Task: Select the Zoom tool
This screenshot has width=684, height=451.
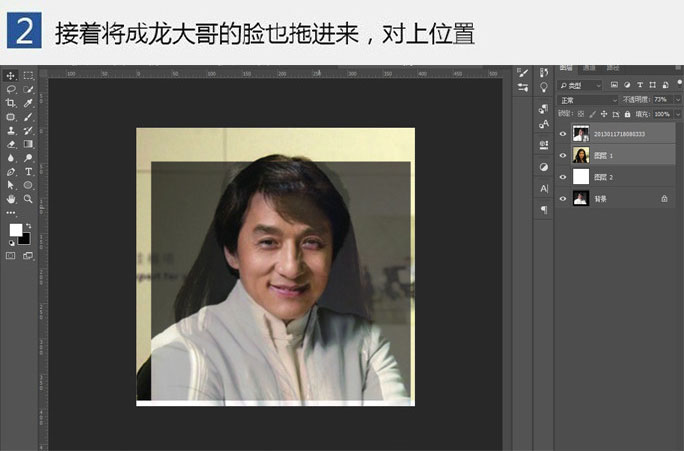Action: [28, 199]
